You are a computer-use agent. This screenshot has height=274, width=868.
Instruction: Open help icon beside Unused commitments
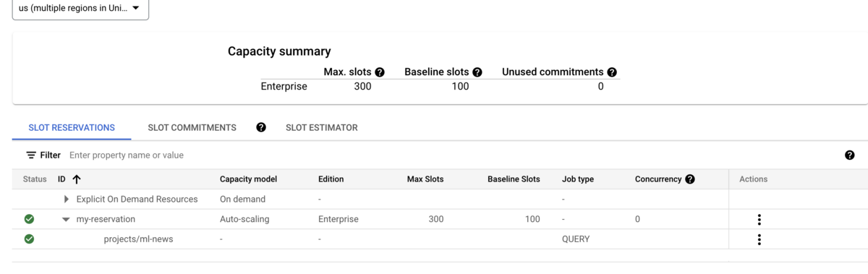tap(612, 72)
